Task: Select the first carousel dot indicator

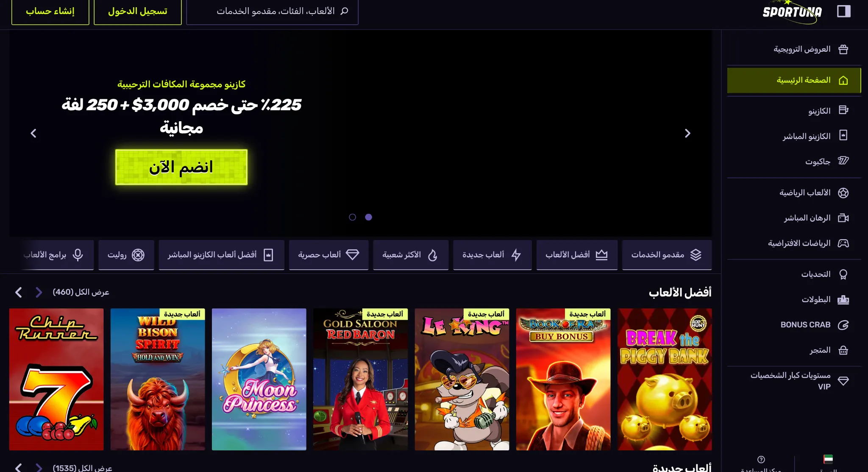Action: 352,217
